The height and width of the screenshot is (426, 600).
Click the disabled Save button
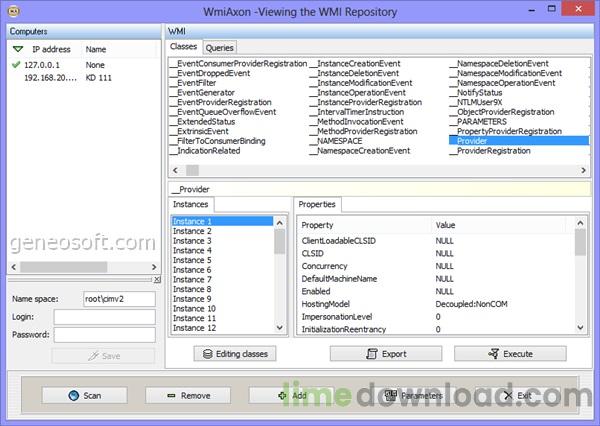(103, 356)
